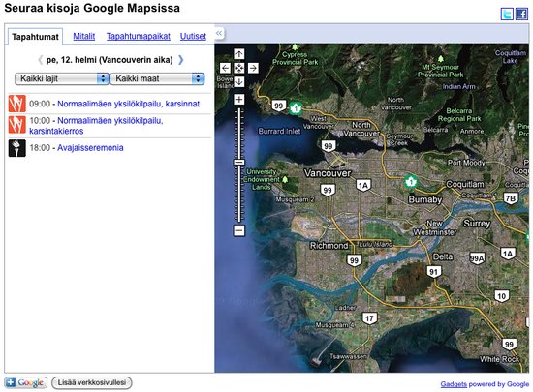Click the venue marker near Burnaby
The image size is (533, 392).
(x=411, y=182)
